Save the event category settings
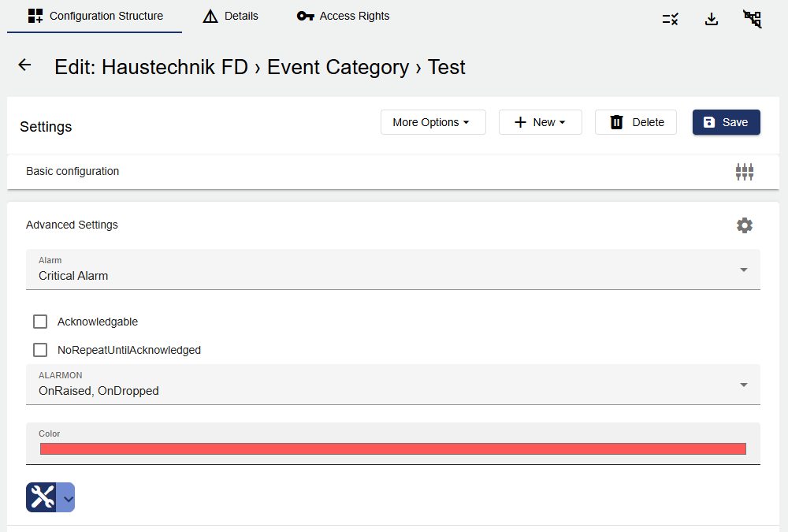This screenshot has height=532, width=788. pyautogui.click(x=726, y=122)
